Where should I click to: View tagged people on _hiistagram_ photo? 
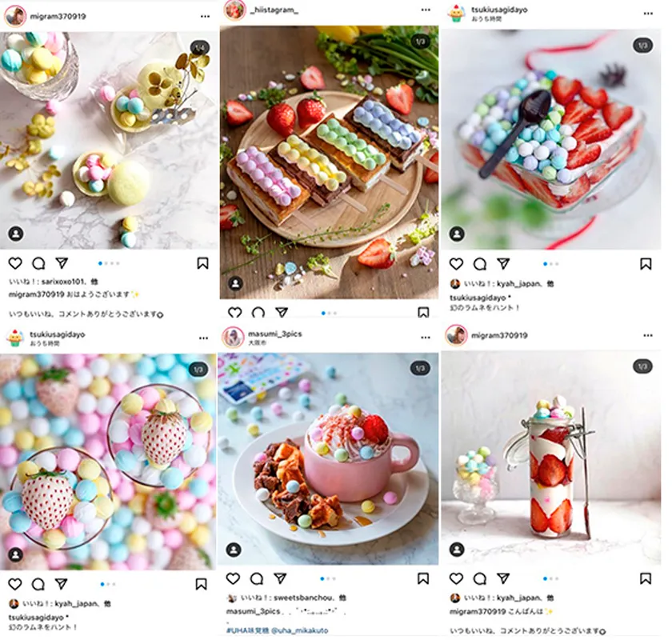[x=235, y=284]
